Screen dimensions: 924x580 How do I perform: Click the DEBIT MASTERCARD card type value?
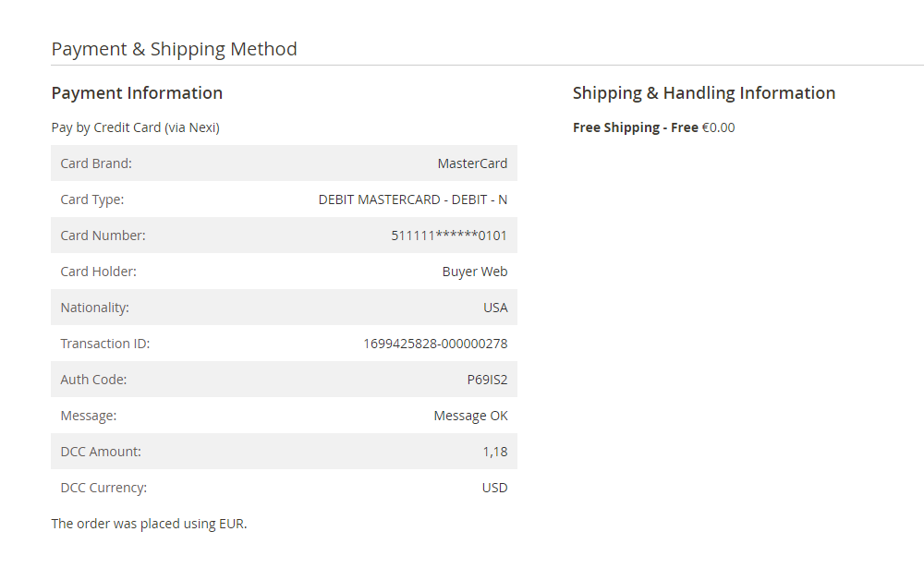point(412,199)
